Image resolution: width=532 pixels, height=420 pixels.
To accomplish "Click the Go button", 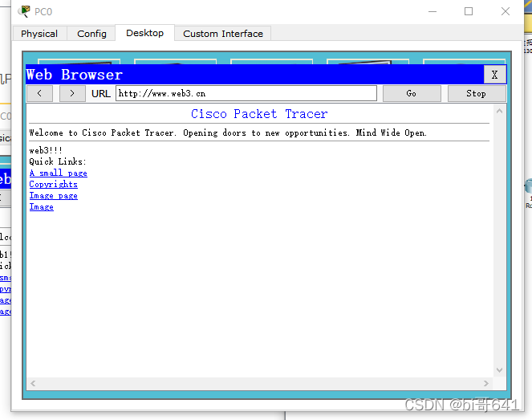I will coord(412,93).
